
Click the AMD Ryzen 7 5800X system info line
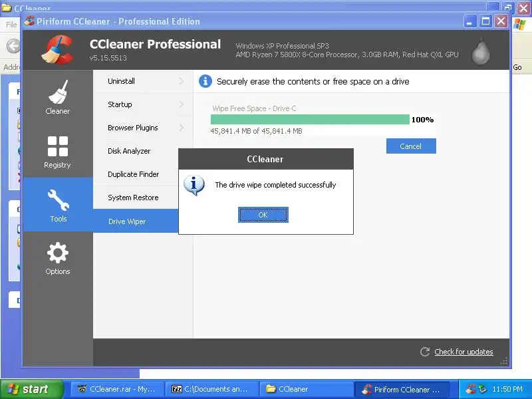346,55
